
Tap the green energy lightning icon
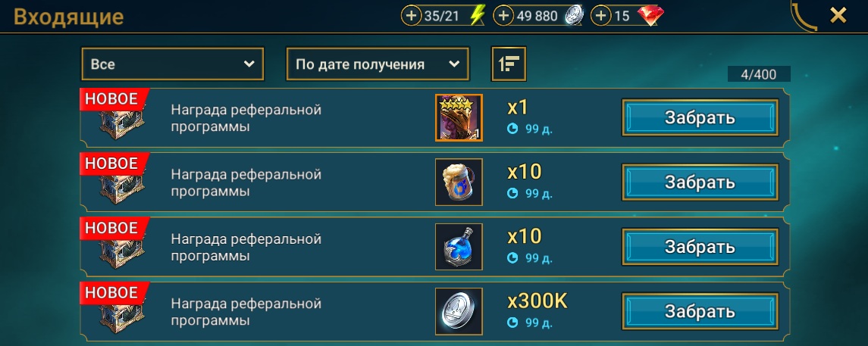point(477,16)
